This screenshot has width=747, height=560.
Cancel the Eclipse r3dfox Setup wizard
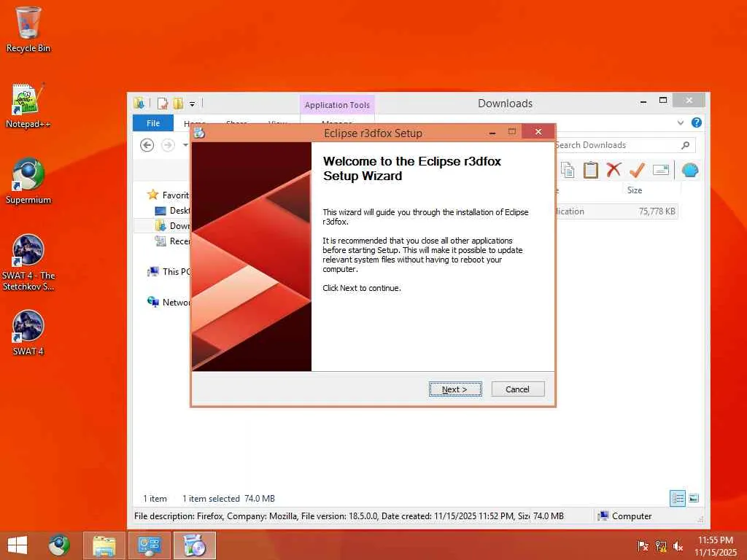pyautogui.click(x=517, y=389)
